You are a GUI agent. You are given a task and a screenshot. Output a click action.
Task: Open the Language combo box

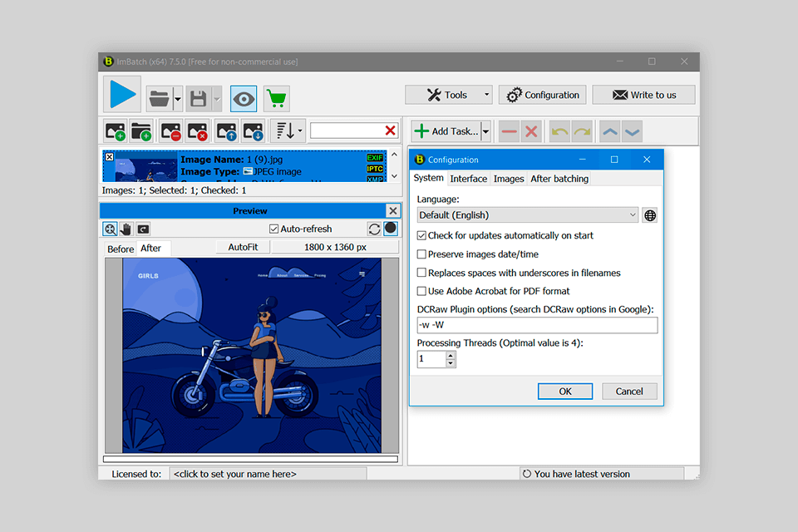527,214
